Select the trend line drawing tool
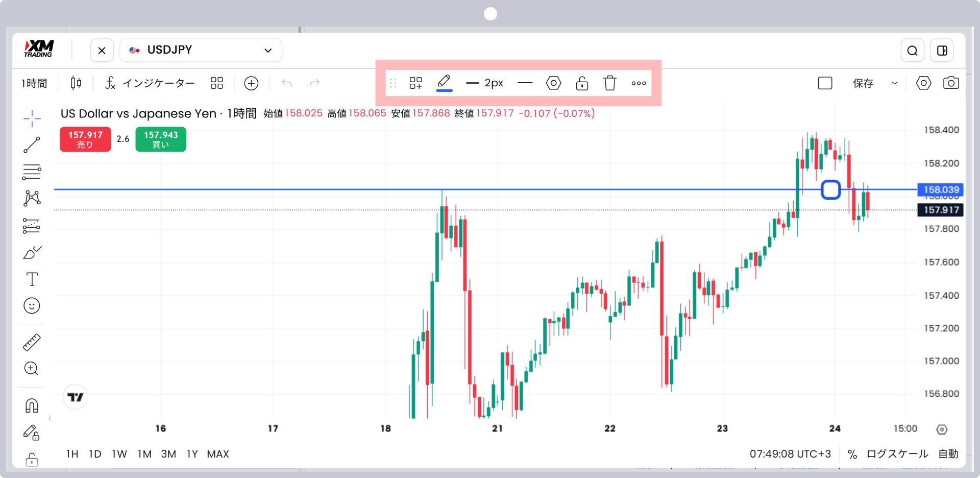980x478 pixels. [32, 145]
